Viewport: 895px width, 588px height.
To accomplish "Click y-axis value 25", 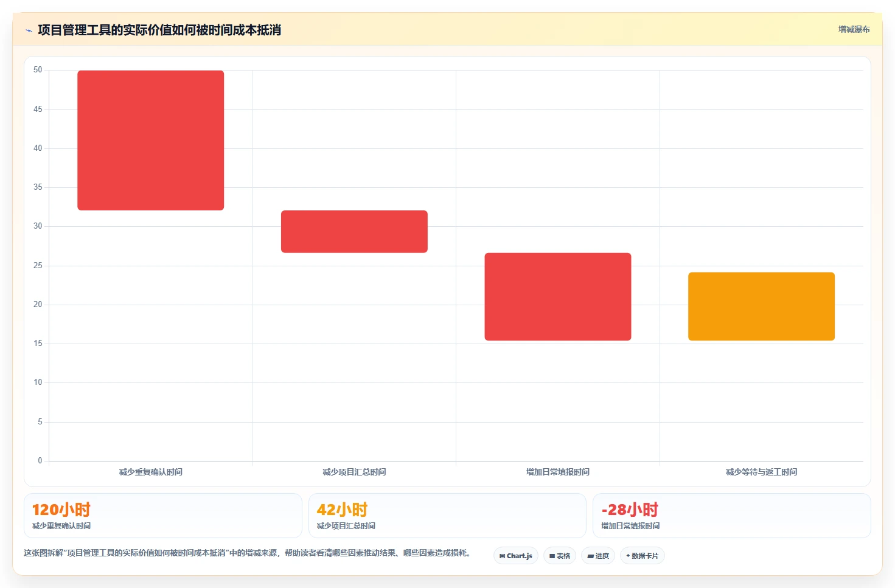I will click(38, 266).
